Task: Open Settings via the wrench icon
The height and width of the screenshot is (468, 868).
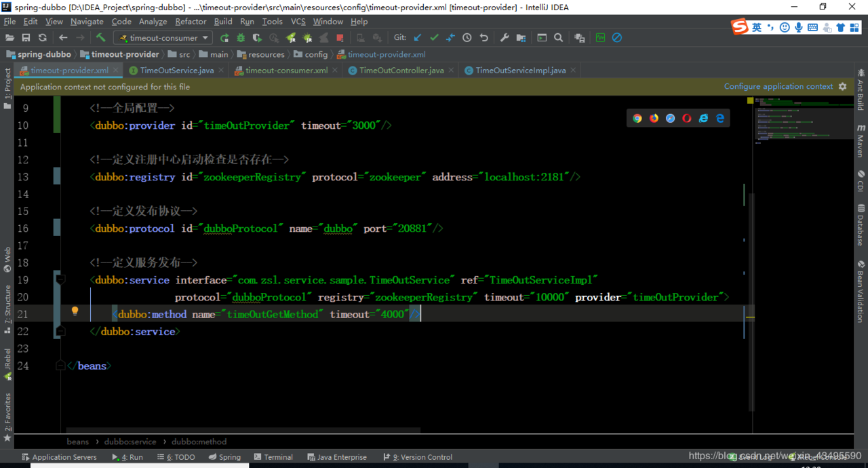Action: tap(505, 38)
